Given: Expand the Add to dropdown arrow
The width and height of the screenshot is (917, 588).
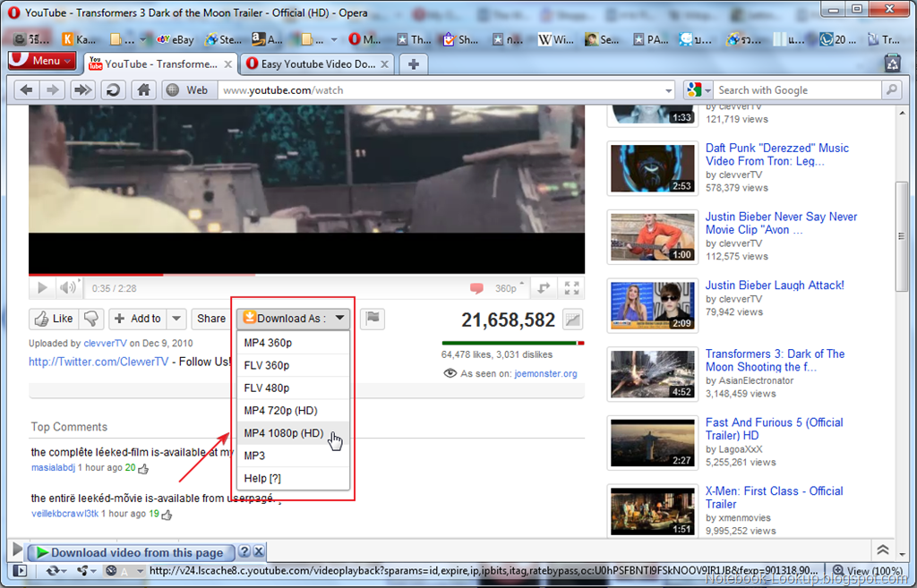Looking at the screenshot, I should pos(176,319).
